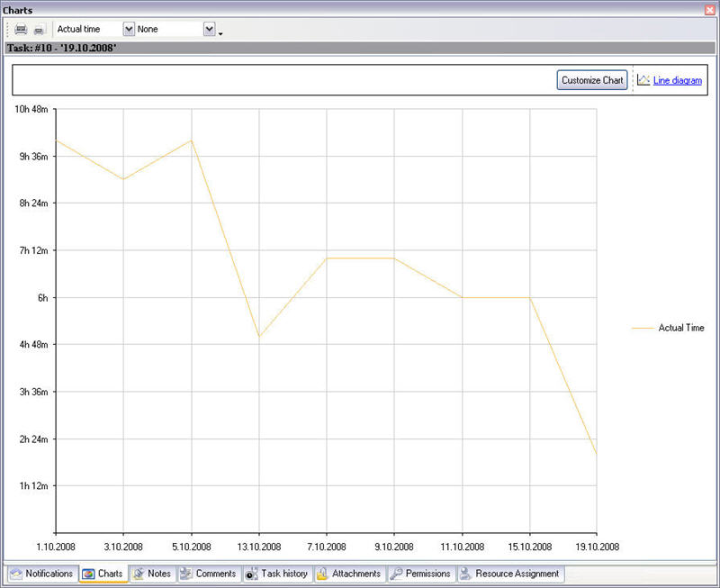Click the line diagram chart icon
720x588 pixels.
point(643,80)
